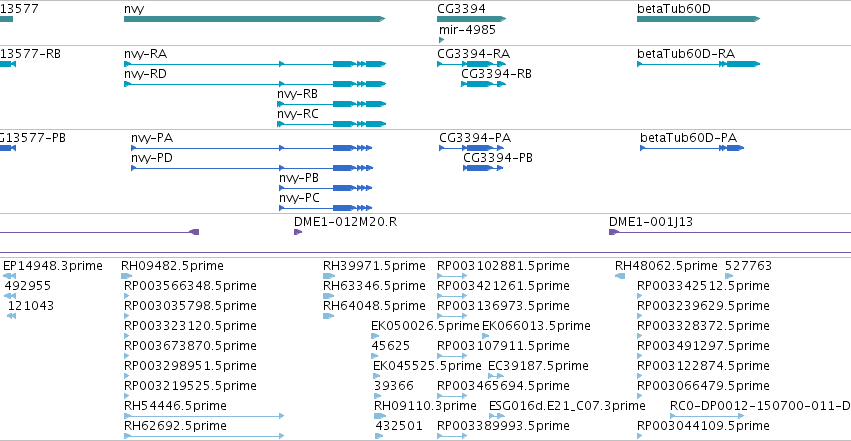The height and width of the screenshot is (441, 851).
Task: Click the RH54446.5prime EST alignment
Action: coord(204,416)
